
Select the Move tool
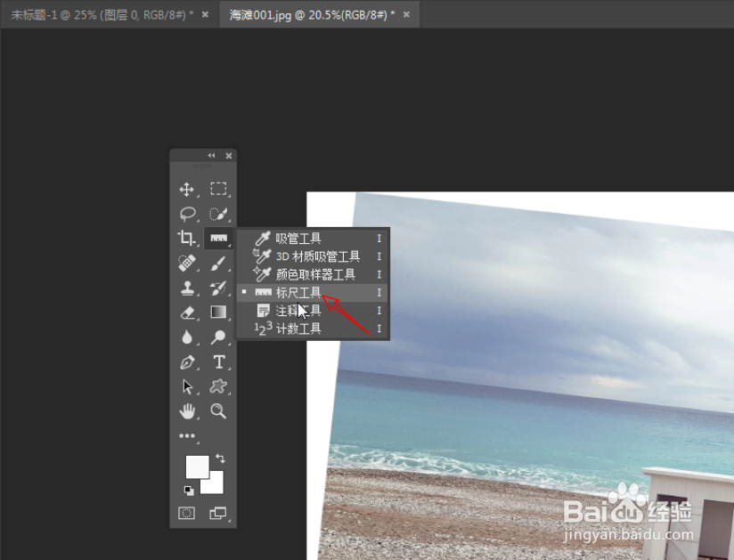click(x=187, y=189)
